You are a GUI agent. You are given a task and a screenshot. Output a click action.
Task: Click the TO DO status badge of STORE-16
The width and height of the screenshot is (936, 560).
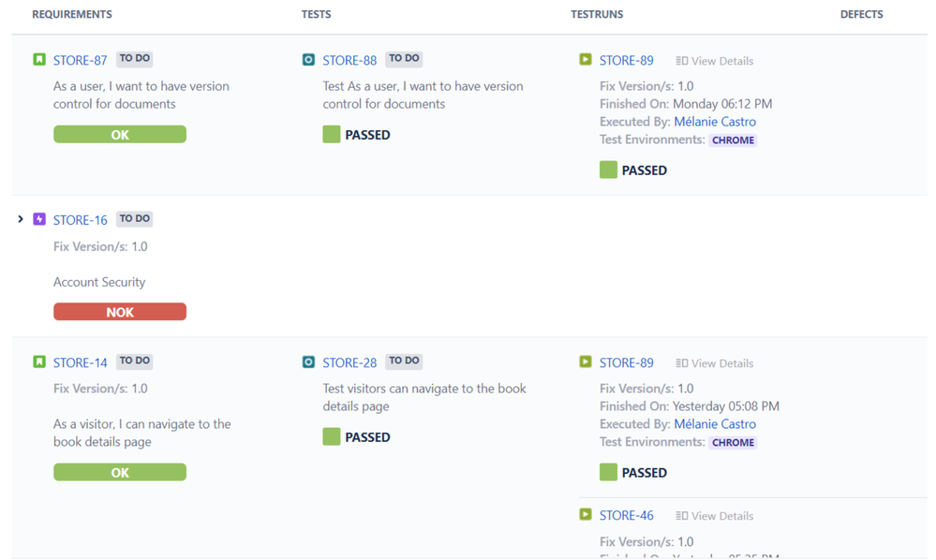134,219
